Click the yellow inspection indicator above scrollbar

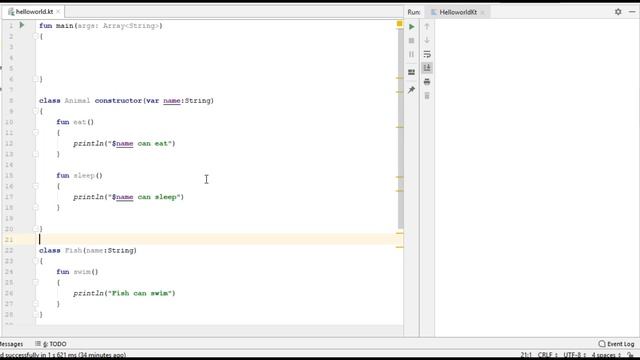coord(399,24)
